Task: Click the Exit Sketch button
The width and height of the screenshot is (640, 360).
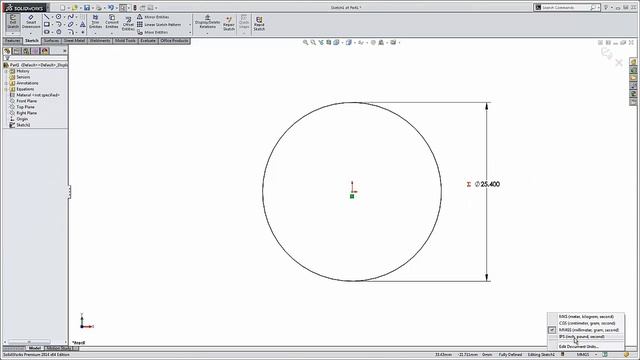Action: (13, 22)
